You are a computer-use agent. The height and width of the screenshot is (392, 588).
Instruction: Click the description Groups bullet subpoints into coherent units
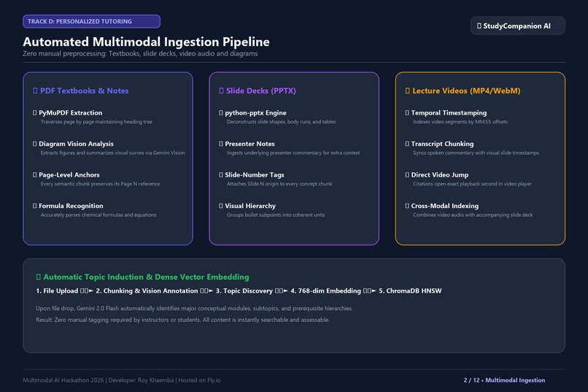(x=276, y=215)
